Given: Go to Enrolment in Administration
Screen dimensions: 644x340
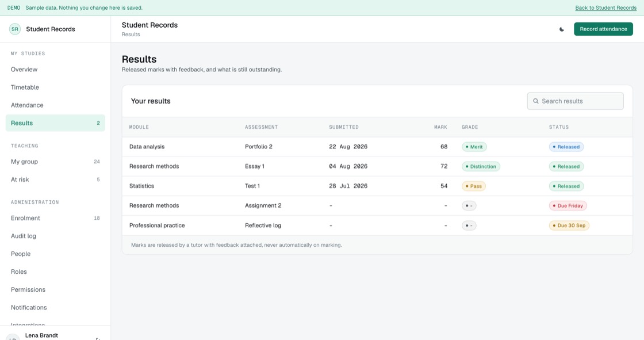Looking at the screenshot, I should [x=55, y=218].
